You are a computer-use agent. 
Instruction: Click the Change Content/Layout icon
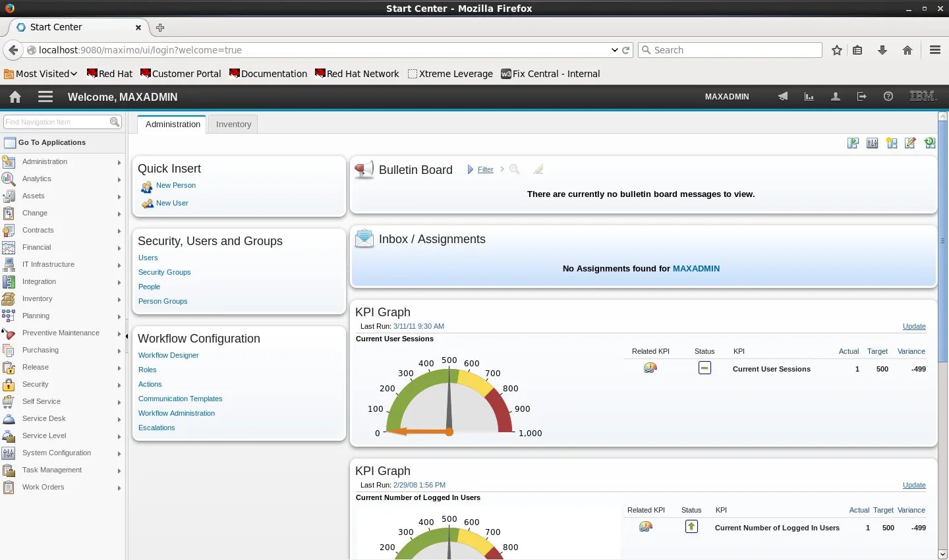(x=853, y=143)
